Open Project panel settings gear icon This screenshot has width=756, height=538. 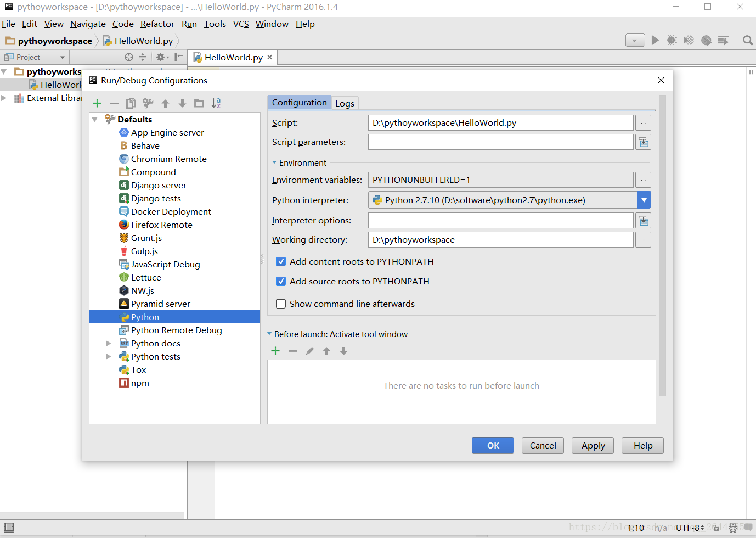[x=162, y=57]
